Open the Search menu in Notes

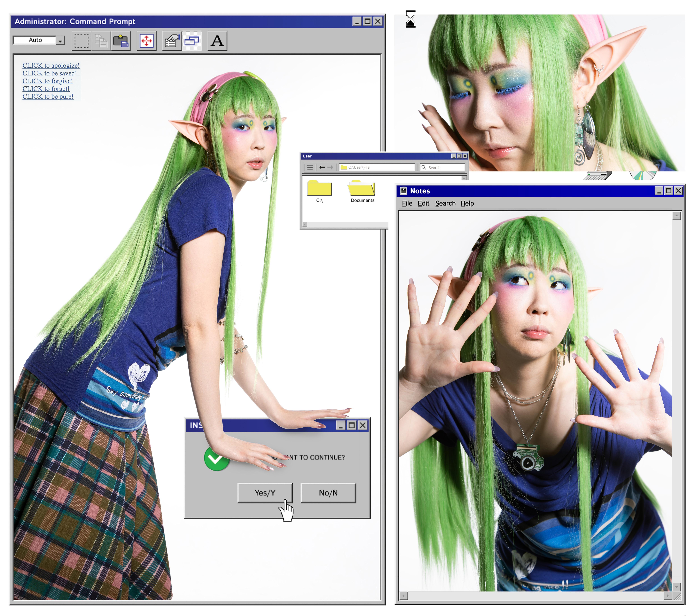(445, 203)
